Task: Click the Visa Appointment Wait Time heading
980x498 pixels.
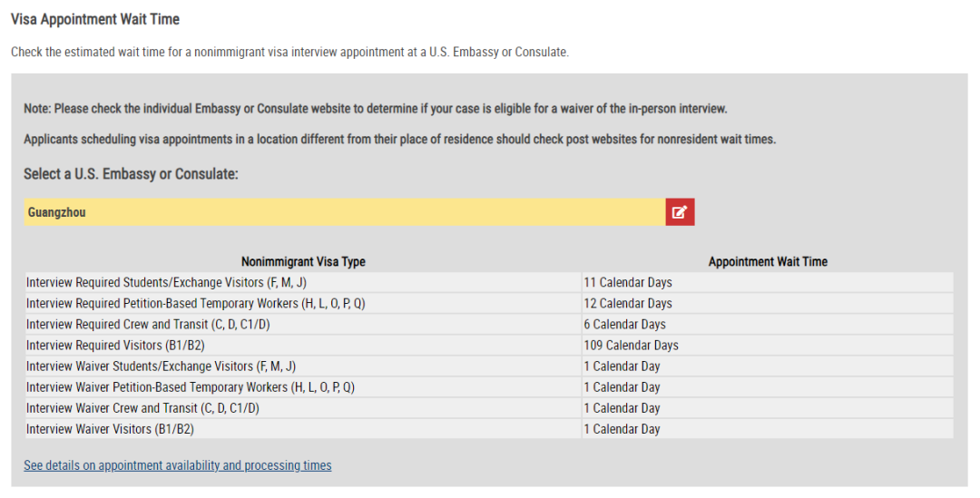Action: [95, 19]
